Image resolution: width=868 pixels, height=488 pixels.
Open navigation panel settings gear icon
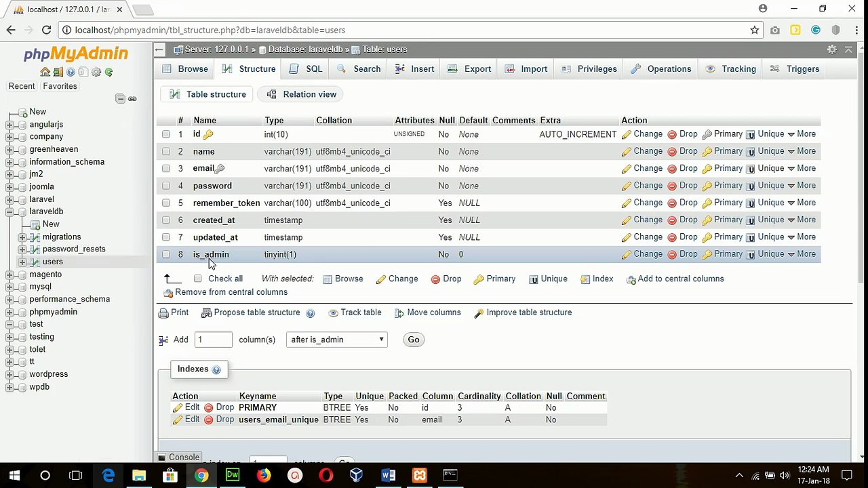(x=96, y=72)
